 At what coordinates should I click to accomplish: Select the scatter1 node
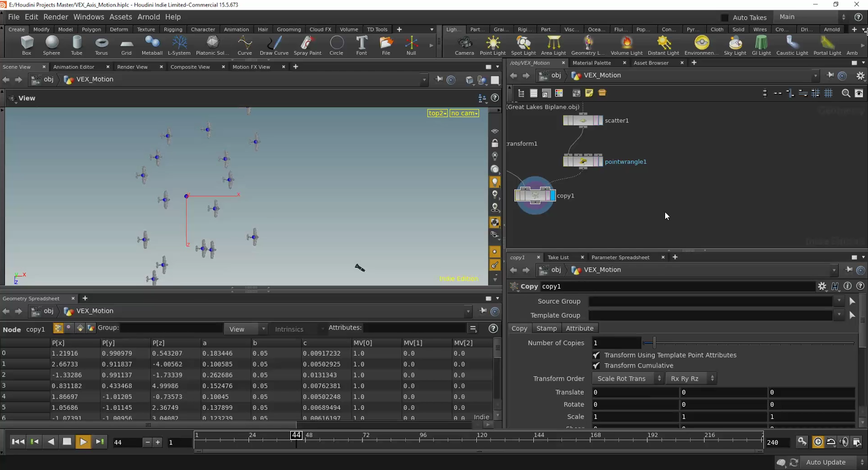click(583, 120)
